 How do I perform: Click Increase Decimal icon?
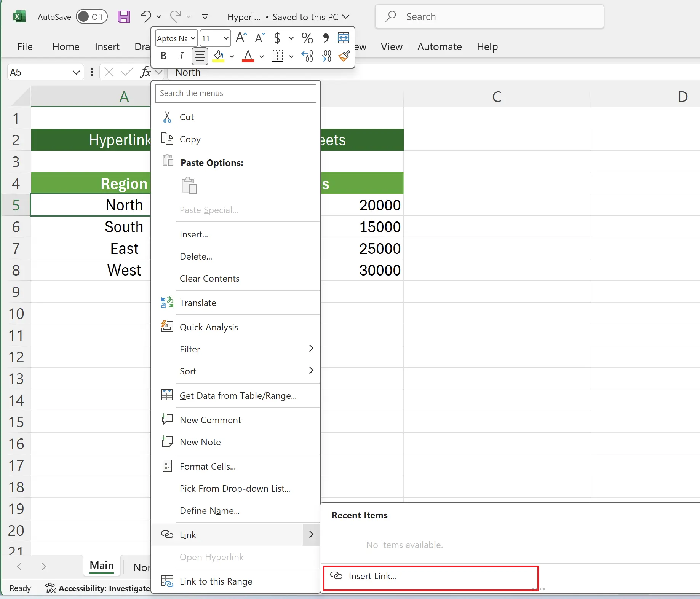coord(307,56)
